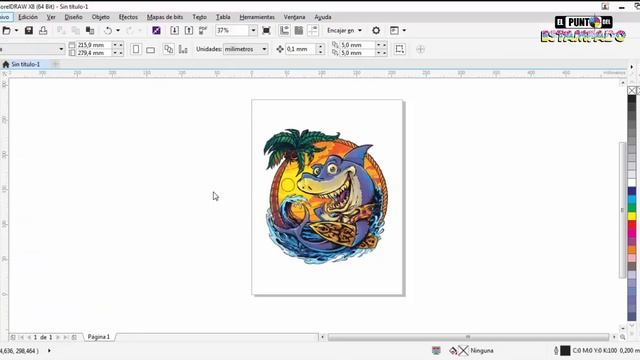
Task: Open the Objeto menu
Action: [x=100, y=17]
